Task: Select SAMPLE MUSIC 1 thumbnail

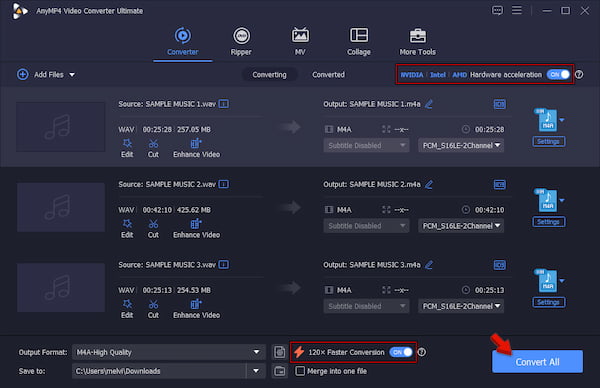Action: click(61, 127)
